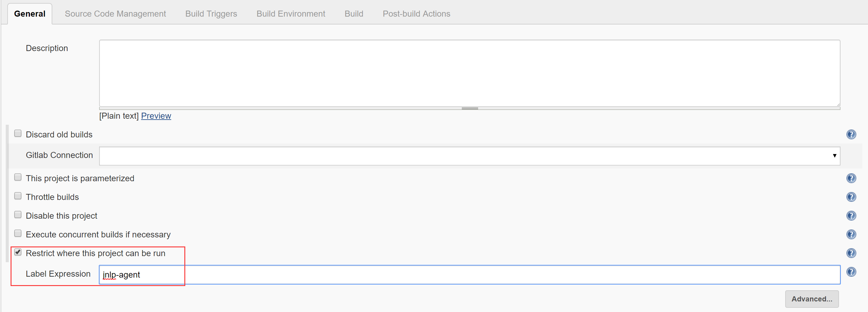Image resolution: width=868 pixels, height=312 pixels.
Task: View help for Execute concurrent builds
Action: coord(851,235)
